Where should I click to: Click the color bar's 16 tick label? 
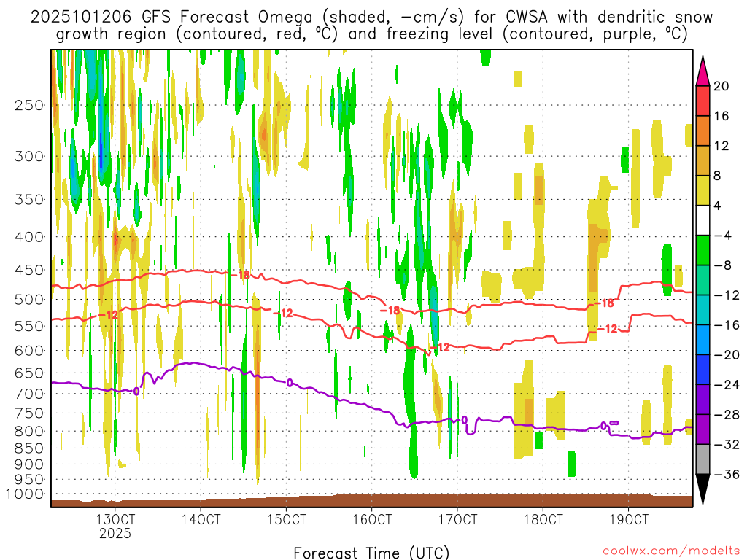721,116
